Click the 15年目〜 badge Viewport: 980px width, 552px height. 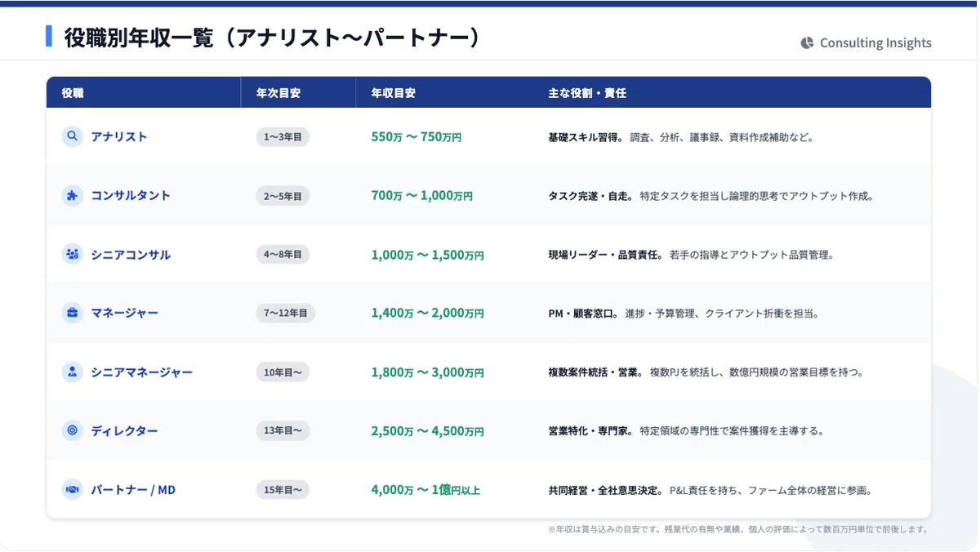pos(283,490)
